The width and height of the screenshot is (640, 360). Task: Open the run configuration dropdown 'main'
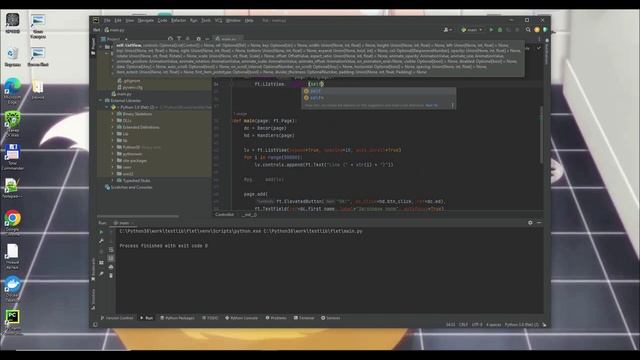[471, 30]
